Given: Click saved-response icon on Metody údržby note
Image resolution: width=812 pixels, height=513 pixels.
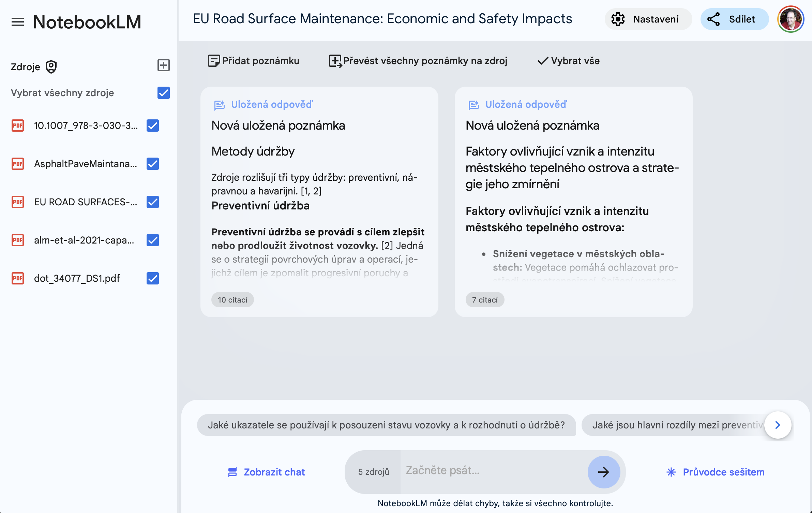Looking at the screenshot, I should coord(220,105).
